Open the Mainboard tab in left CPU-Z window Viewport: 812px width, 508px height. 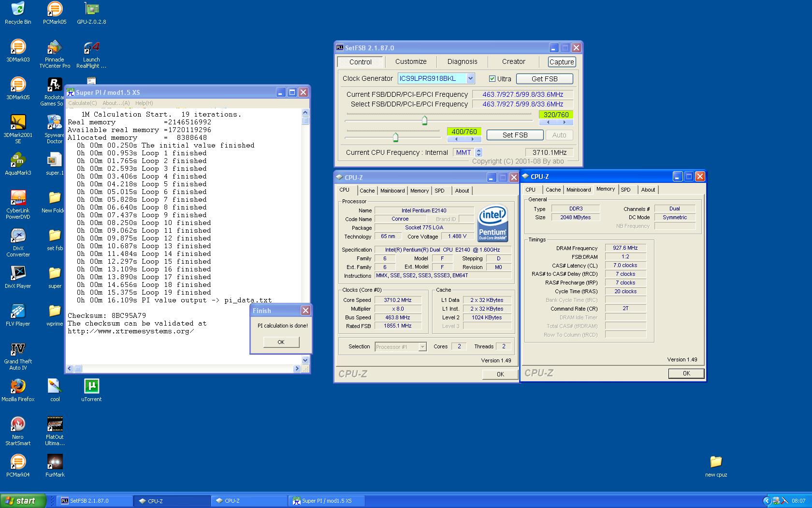(392, 191)
